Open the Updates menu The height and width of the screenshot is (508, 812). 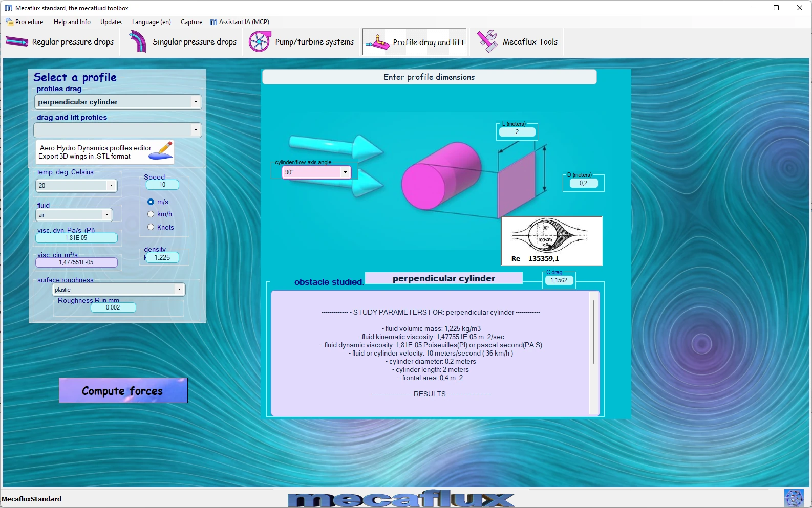(x=111, y=22)
